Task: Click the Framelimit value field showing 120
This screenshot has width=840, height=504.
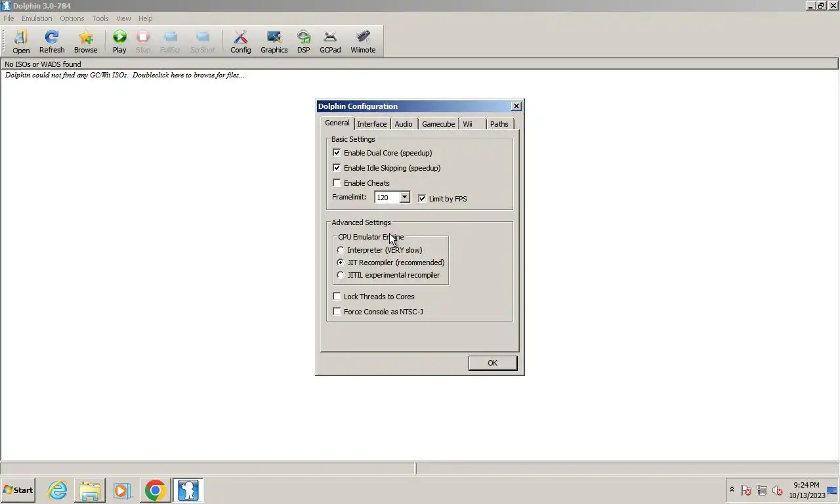Action: point(387,197)
